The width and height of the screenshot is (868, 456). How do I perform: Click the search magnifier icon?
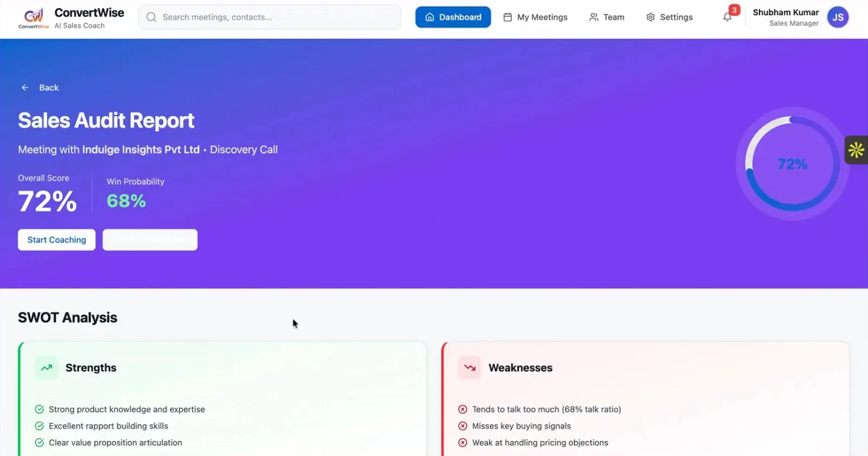(151, 17)
